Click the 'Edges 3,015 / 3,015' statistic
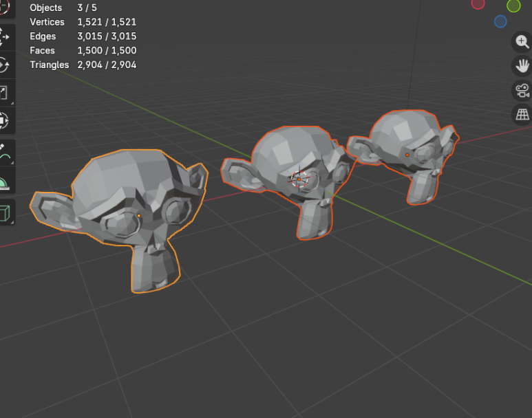Viewport: 532px width, 418px height. 83,36
